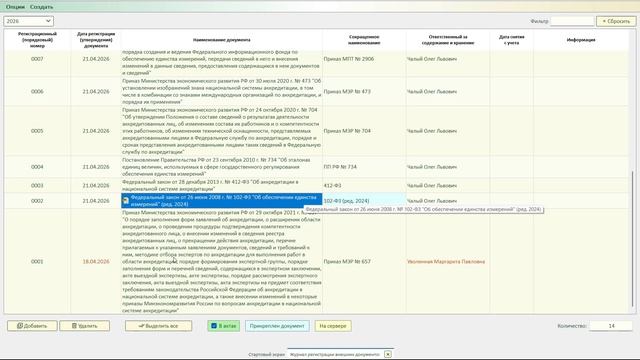Select registration number 0005 cell
This screenshot has height=360, width=640.
[37, 131]
